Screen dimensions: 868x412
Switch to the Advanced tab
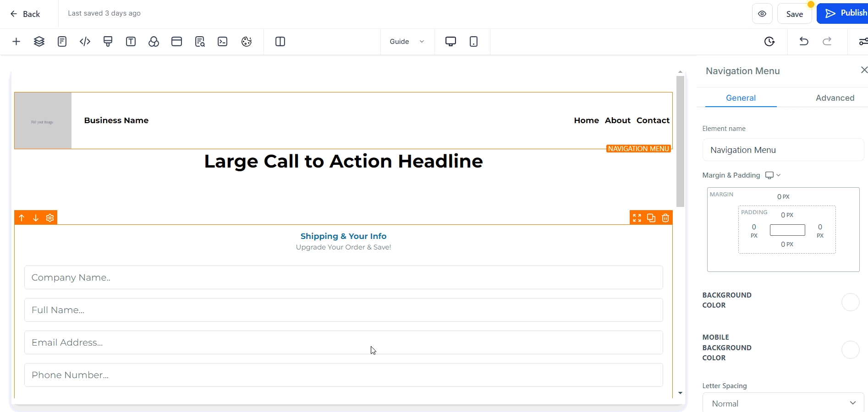(835, 98)
